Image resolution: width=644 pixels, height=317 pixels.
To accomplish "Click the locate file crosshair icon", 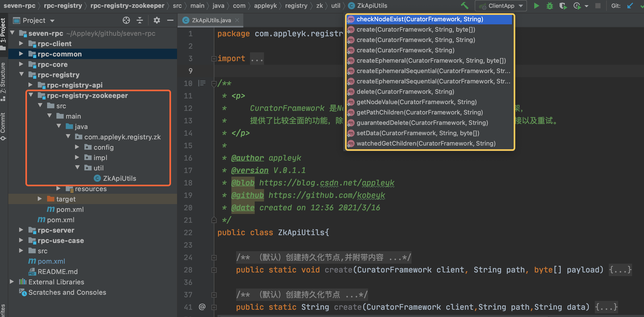I will tap(126, 20).
